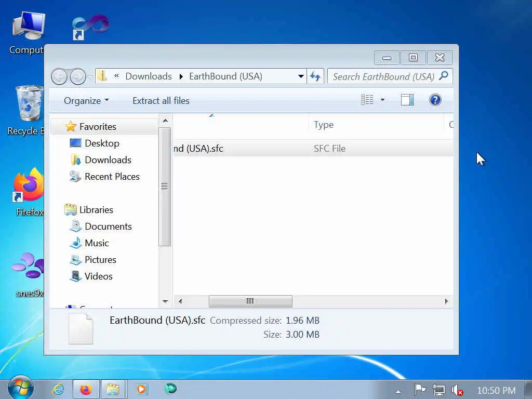Click the double chevron in the address path

pos(116,76)
